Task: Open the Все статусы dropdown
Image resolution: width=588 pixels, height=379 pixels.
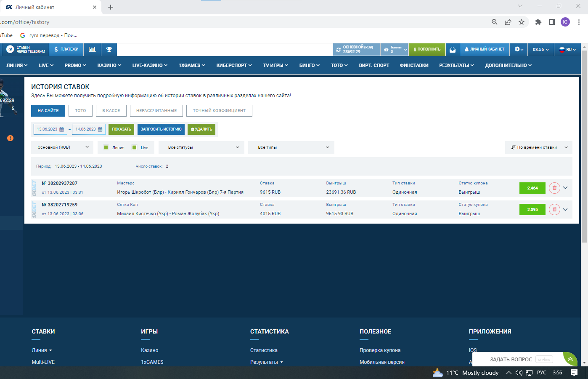Action: click(x=203, y=147)
